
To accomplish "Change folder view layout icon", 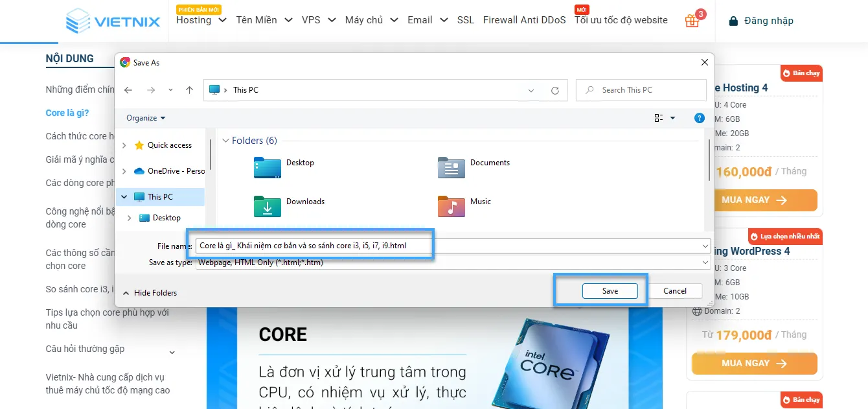I will [659, 118].
